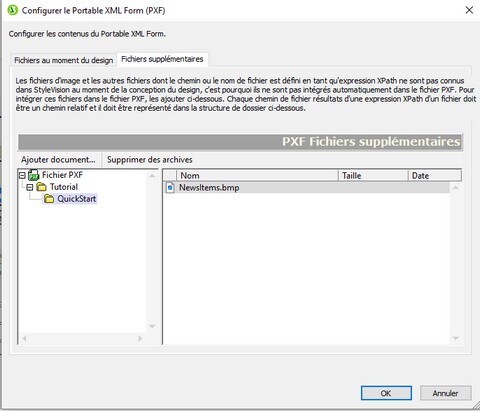The height and width of the screenshot is (411, 480).
Task: Click Supprimer des archives button
Action: pos(150,160)
